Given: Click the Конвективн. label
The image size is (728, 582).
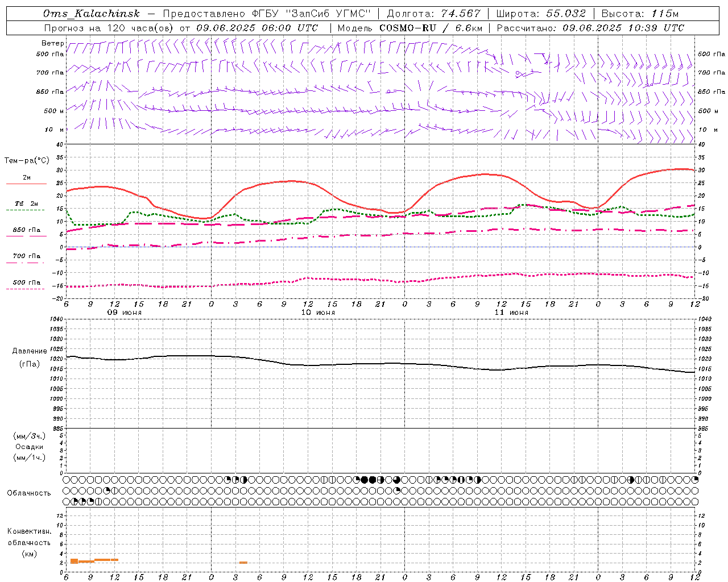Looking at the screenshot, I should [x=30, y=531].
